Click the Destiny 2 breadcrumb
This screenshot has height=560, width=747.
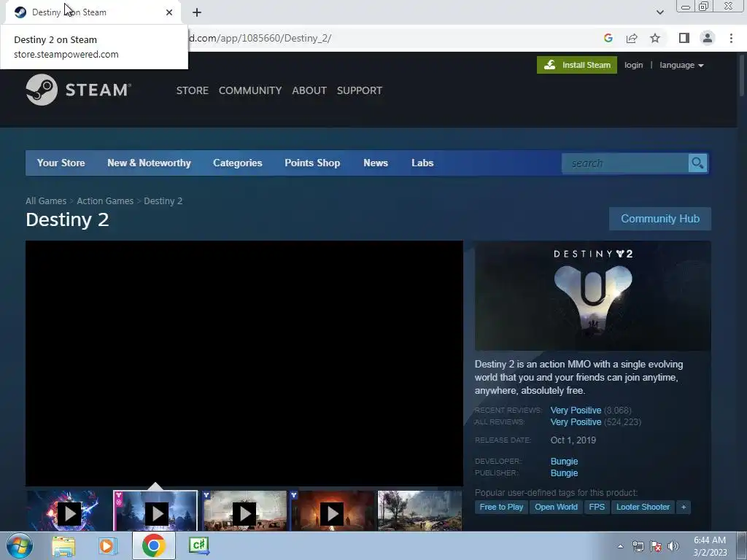coord(163,201)
